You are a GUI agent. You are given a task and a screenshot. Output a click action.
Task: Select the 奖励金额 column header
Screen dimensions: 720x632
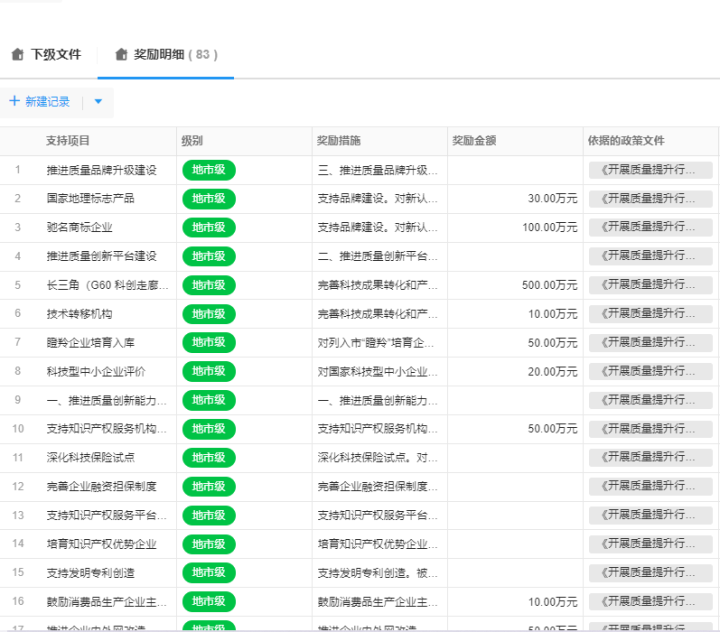tap(474, 141)
